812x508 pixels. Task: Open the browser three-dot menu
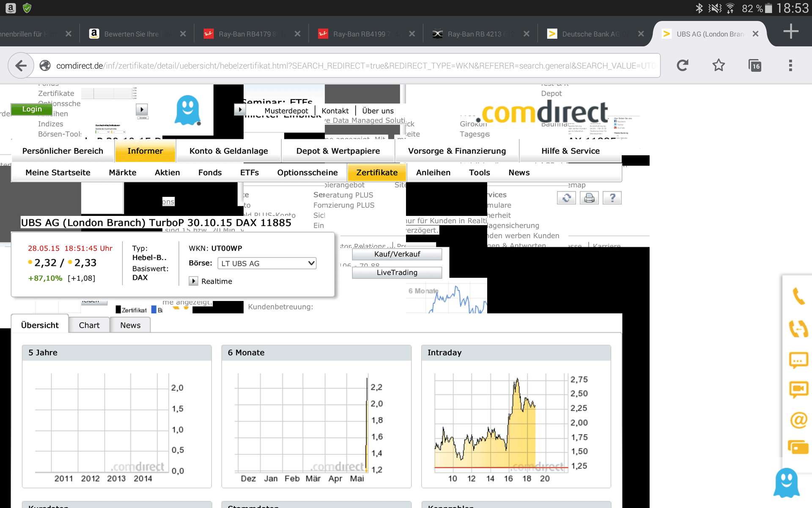[x=790, y=66]
